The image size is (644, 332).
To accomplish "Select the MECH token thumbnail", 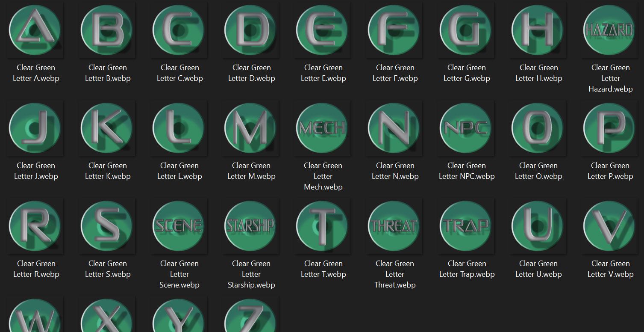I will (323, 128).
